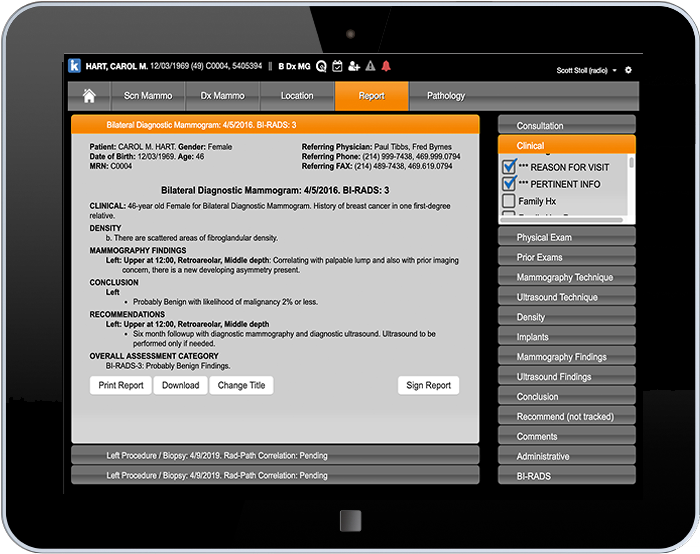The width and height of the screenshot is (700, 554).
Task: Uncheck the REASON FOR VISIT checkbox
Action: 509,166
